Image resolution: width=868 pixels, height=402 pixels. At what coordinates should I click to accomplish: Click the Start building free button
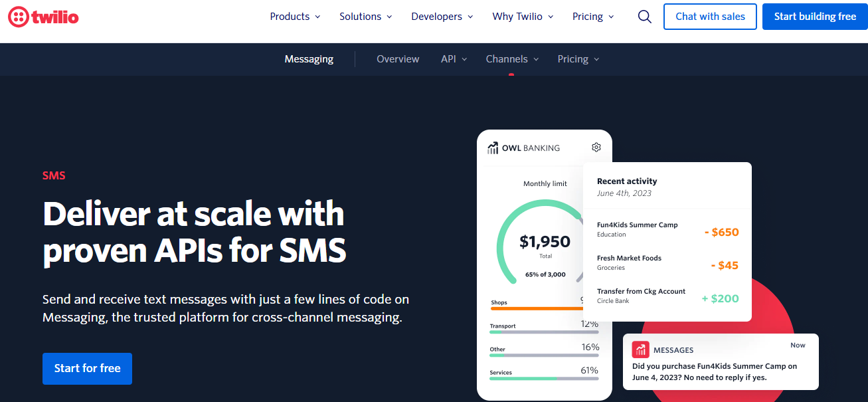point(814,17)
